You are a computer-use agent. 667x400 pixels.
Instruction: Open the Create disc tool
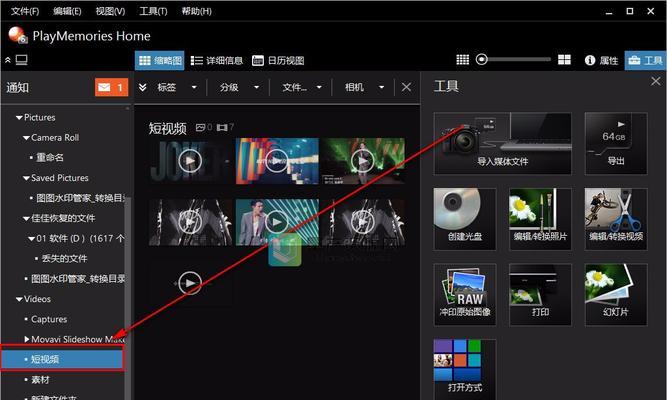pos(465,219)
